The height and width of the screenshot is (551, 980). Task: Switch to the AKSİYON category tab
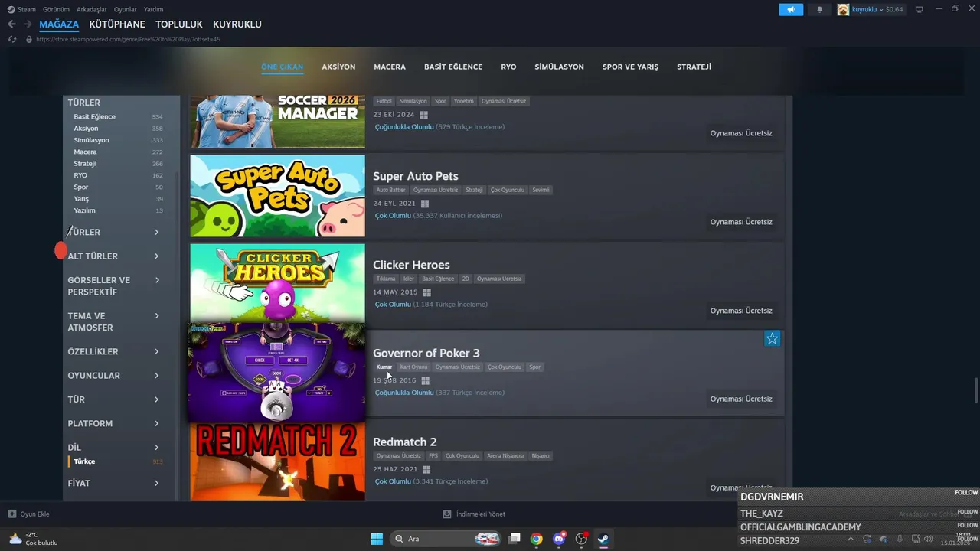[338, 67]
